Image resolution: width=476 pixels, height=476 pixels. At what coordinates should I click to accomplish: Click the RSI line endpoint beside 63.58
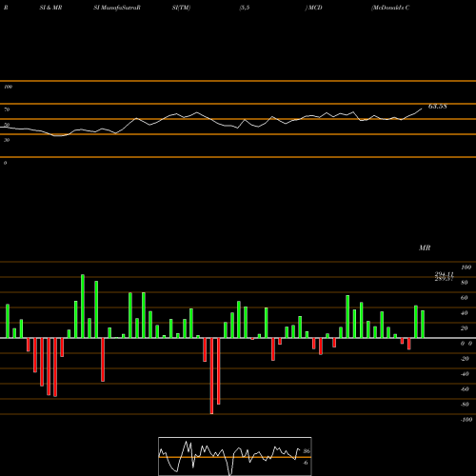point(422,109)
